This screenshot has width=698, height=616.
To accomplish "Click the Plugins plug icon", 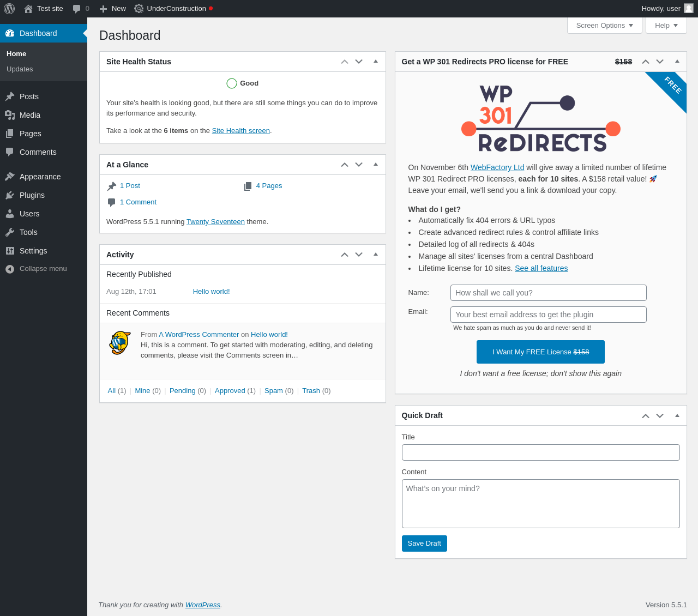I will (x=10, y=195).
